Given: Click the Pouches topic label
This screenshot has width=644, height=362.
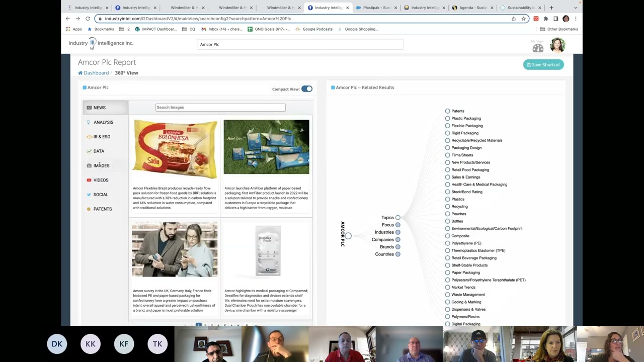Looking at the screenshot, I should point(458,214).
